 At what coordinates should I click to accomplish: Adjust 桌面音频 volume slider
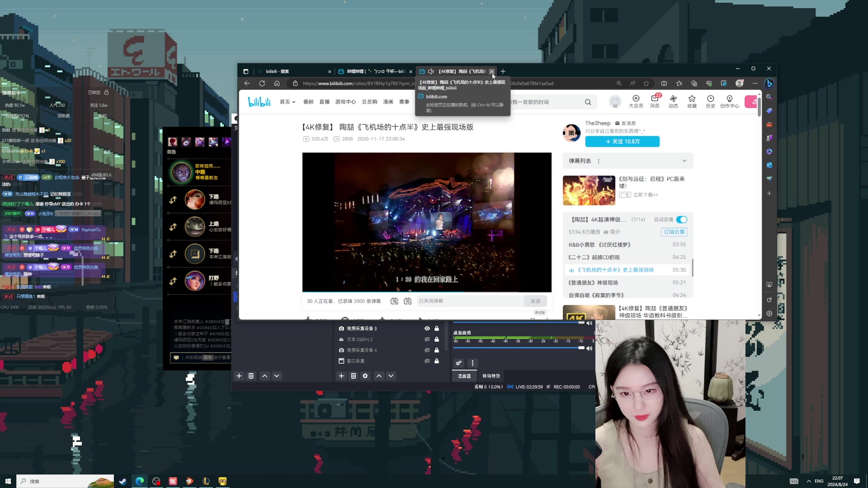(x=519, y=348)
